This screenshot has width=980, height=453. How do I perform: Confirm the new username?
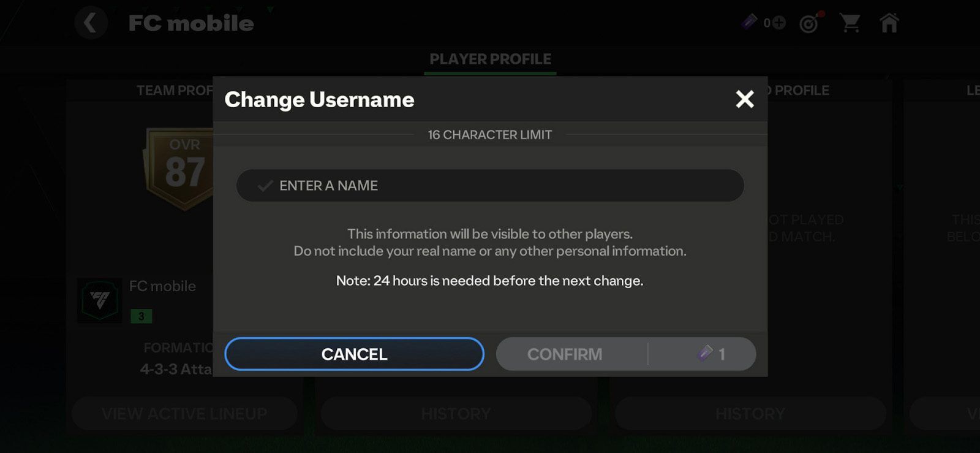[x=565, y=354]
